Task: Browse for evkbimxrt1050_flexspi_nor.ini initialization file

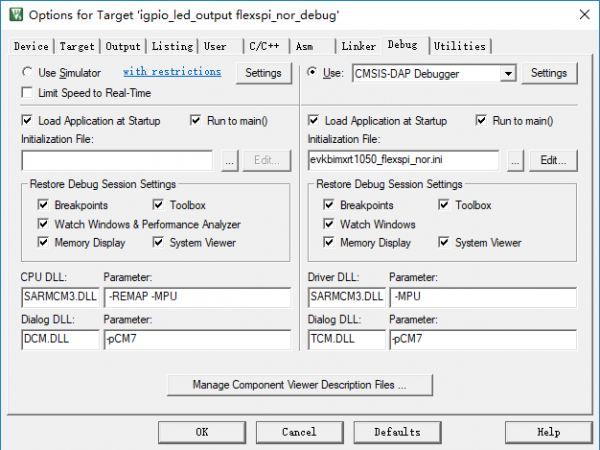Action: [x=515, y=160]
